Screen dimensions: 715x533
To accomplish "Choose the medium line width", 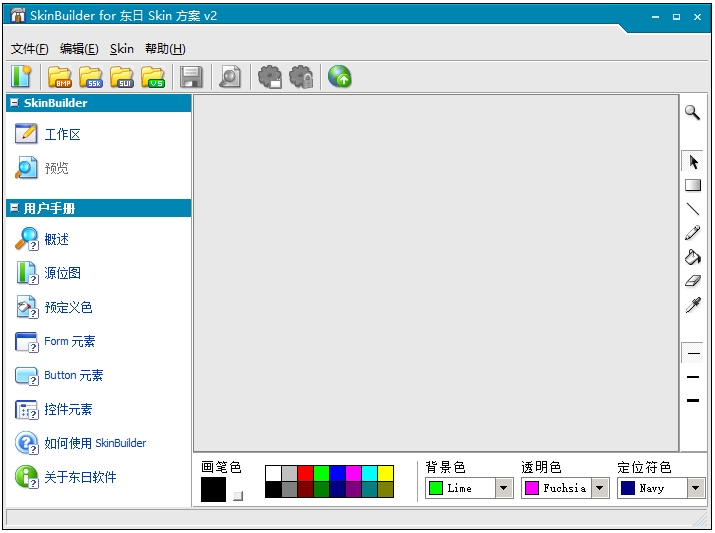I will [x=693, y=377].
